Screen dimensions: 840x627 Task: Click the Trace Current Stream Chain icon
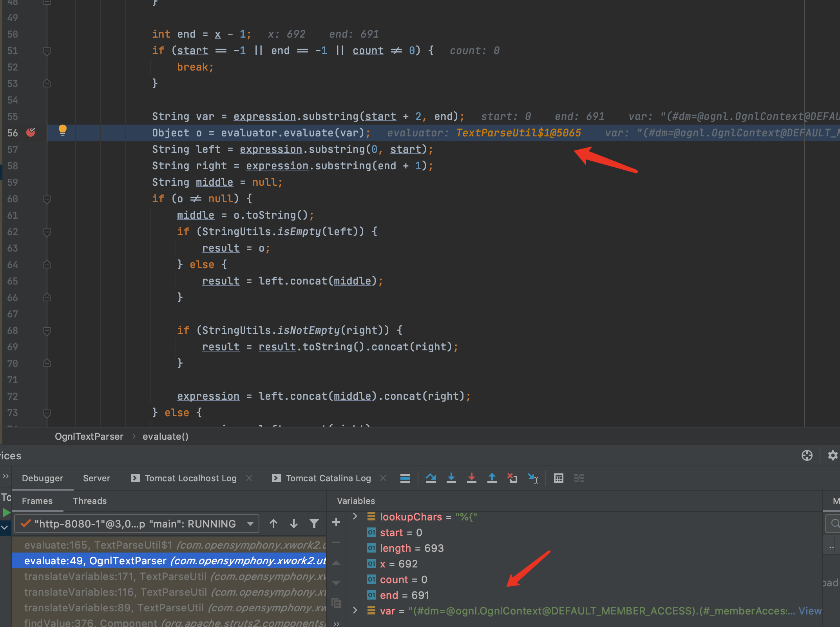point(579,478)
